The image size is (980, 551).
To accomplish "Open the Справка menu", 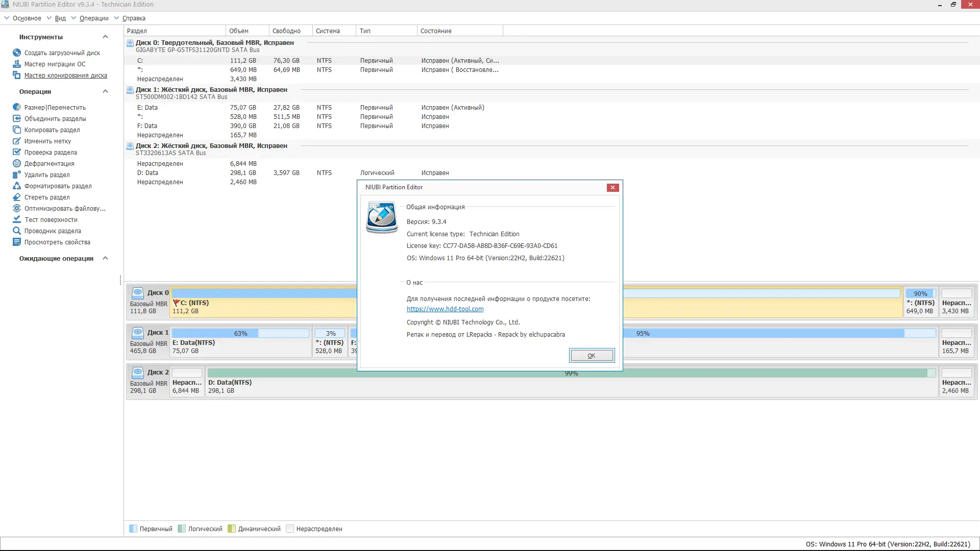I will click(134, 18).
